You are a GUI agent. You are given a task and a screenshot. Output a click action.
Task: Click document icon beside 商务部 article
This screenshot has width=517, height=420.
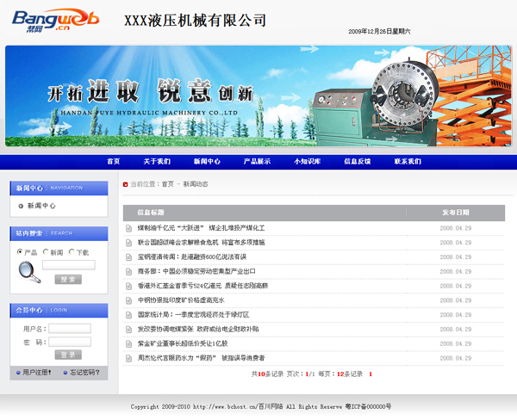pyautogui.click(x=128, y=271)
